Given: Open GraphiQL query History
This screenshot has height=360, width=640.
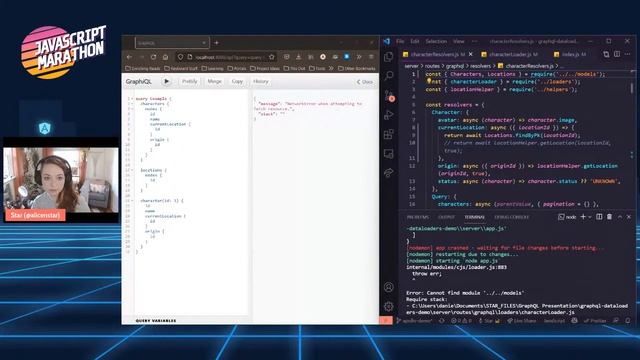Looking at the screenshot, I should (x=260, y=81).
